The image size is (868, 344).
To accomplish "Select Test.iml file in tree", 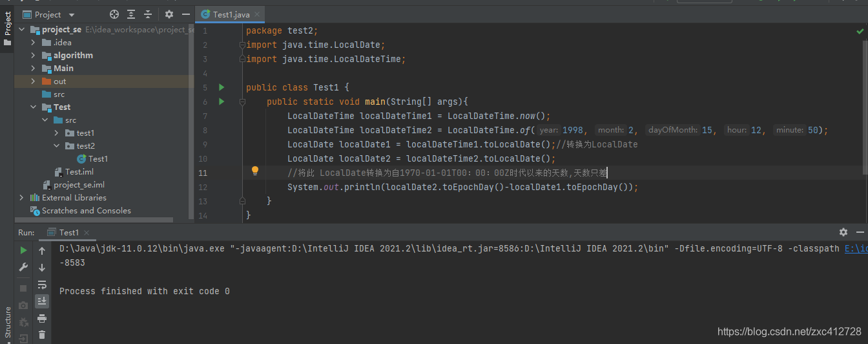I will (x=74, y=172).
